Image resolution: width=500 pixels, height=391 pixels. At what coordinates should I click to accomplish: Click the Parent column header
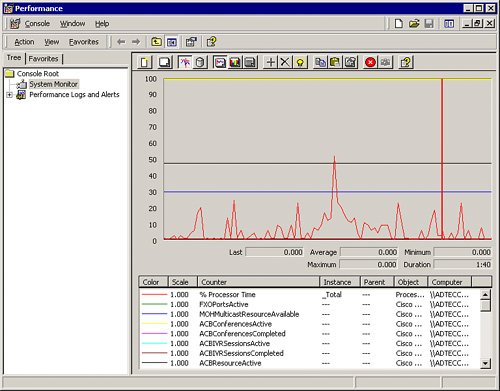[x=377, y=282]
